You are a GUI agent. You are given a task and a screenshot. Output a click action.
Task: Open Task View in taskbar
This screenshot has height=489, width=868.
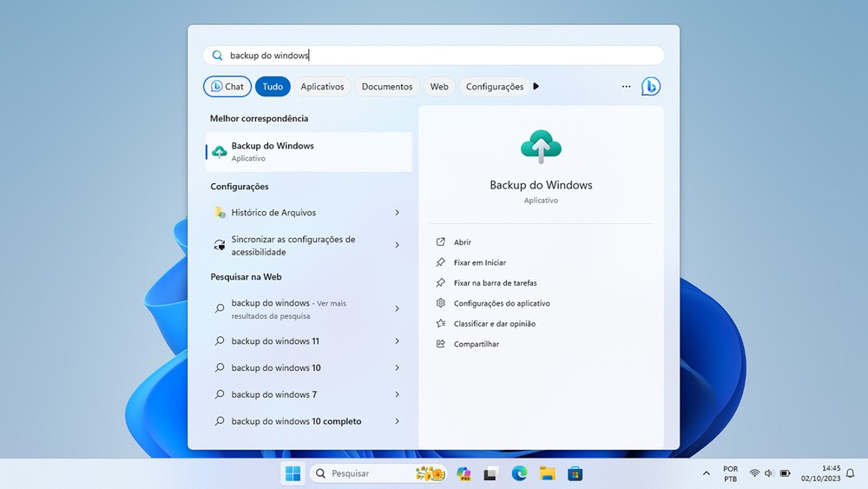coord(490,473)
